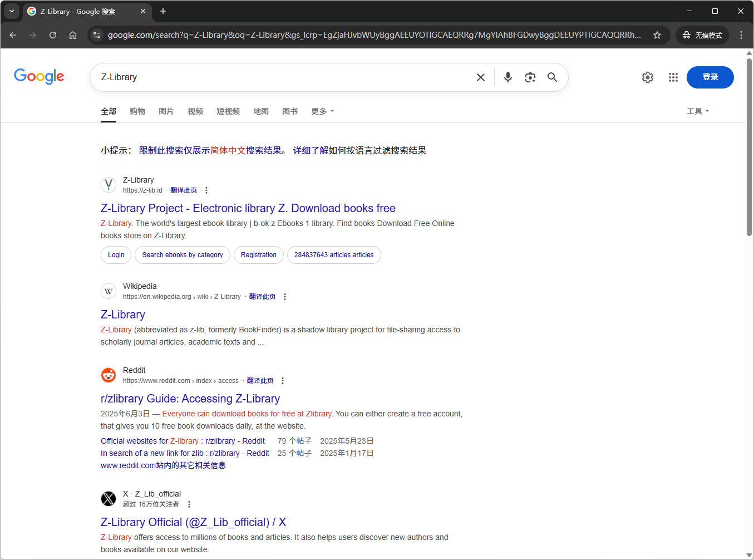754x560 pixels.
Task: Open Chrome three-dot menu
Action: (x=741, y=35)
